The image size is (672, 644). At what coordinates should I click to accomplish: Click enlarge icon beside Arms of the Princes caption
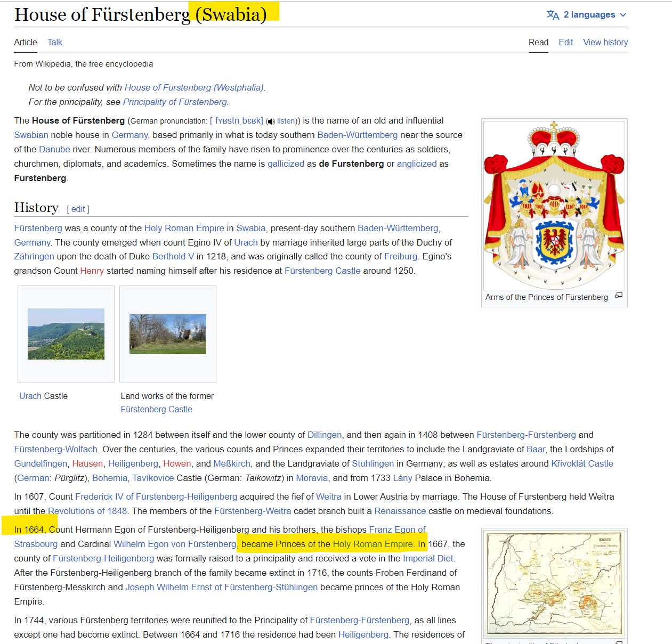(619, 295)
